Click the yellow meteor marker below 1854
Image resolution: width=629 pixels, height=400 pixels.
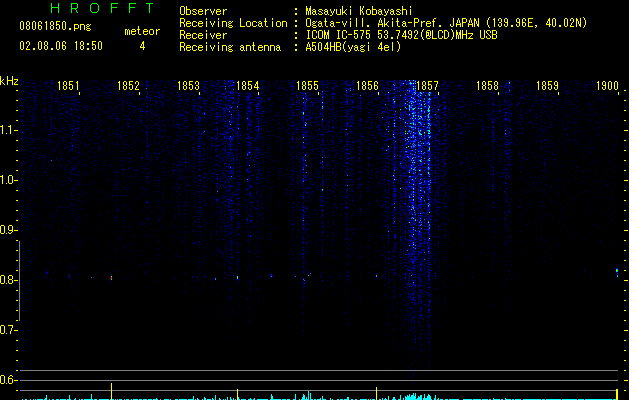coord(237,394)
